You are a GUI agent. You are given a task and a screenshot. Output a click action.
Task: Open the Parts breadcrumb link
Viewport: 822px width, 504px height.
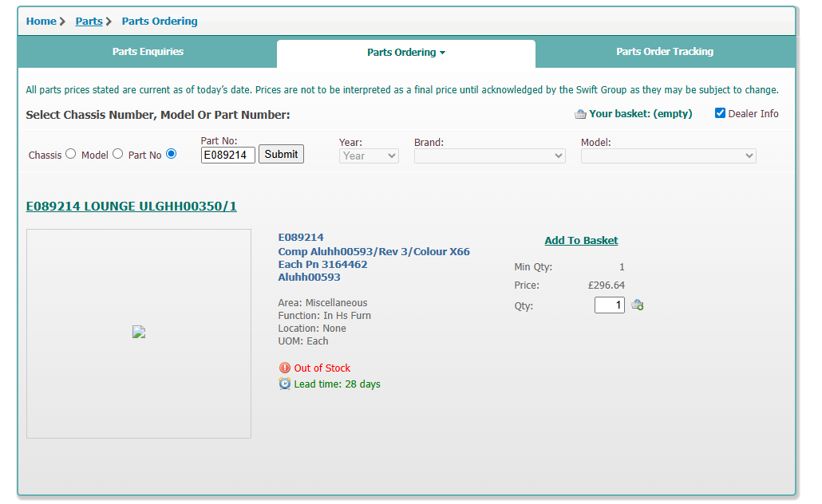click(89, 21)
